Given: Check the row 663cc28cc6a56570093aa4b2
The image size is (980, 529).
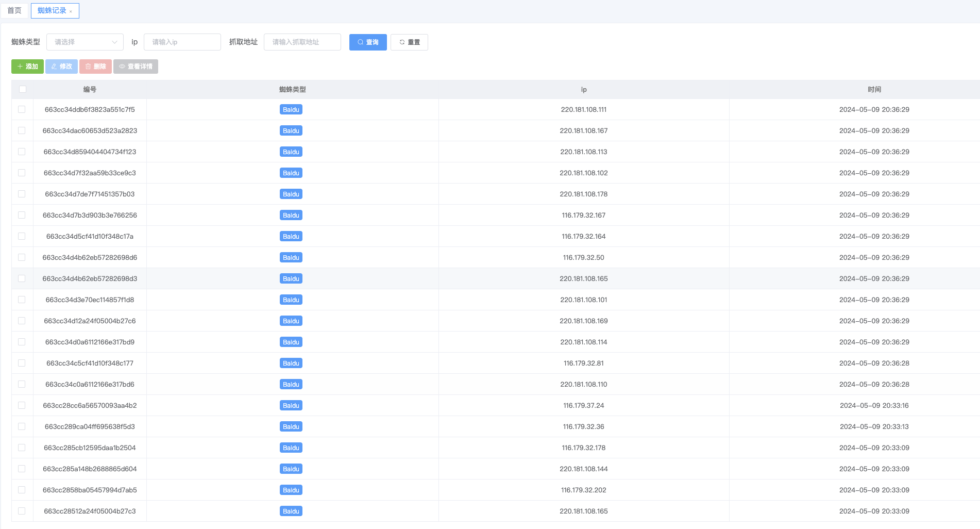Looking at the screenshot, I should 22,405.
